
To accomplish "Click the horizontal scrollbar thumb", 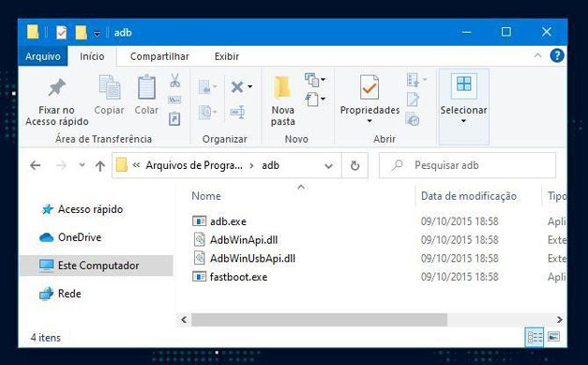I will coord(319,320).
